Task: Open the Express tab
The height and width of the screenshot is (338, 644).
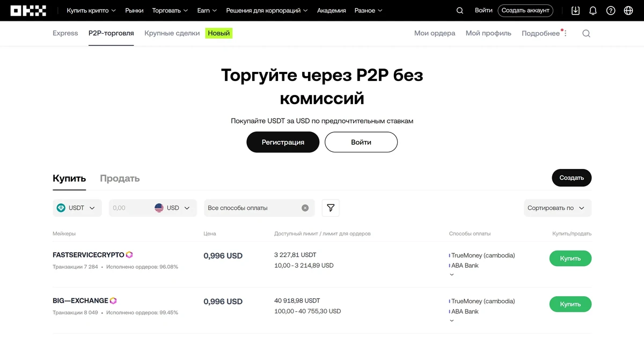Action: [65, 33]
